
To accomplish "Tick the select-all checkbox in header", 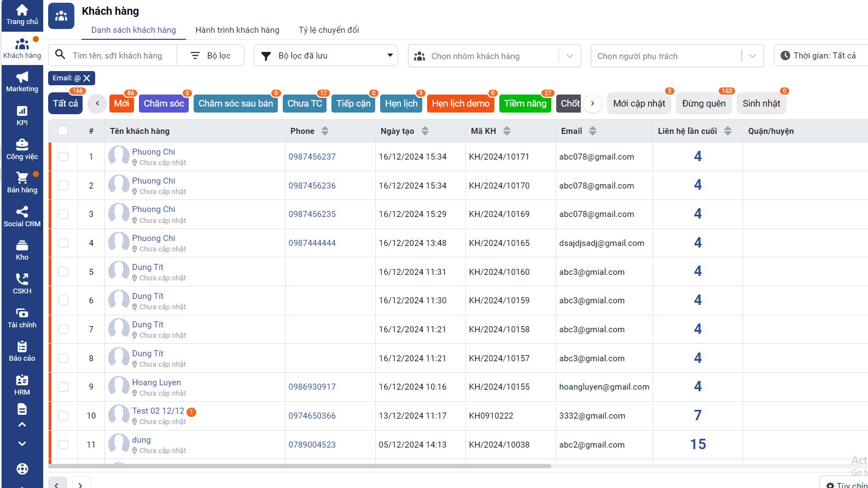I will [63, 131].
